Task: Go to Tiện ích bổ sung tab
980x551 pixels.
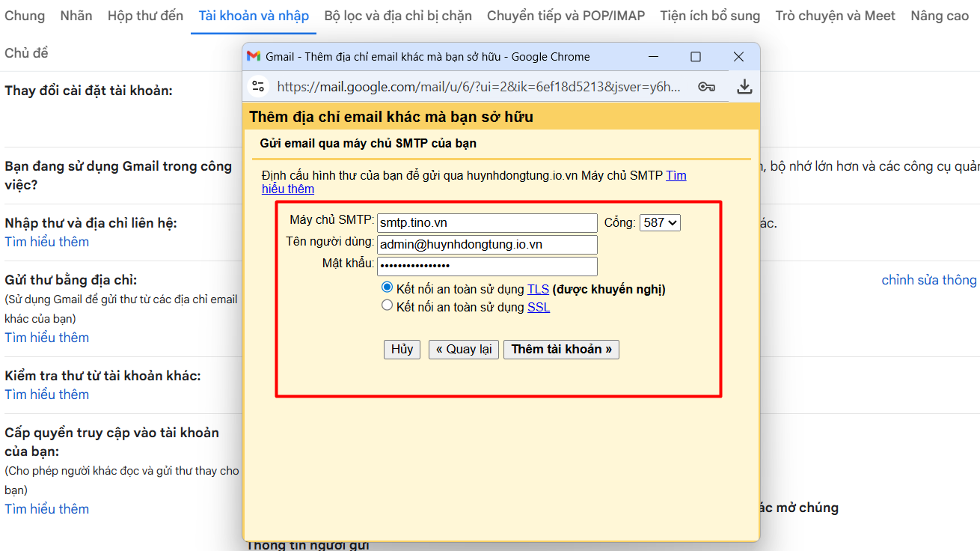Action: (710, 16)
